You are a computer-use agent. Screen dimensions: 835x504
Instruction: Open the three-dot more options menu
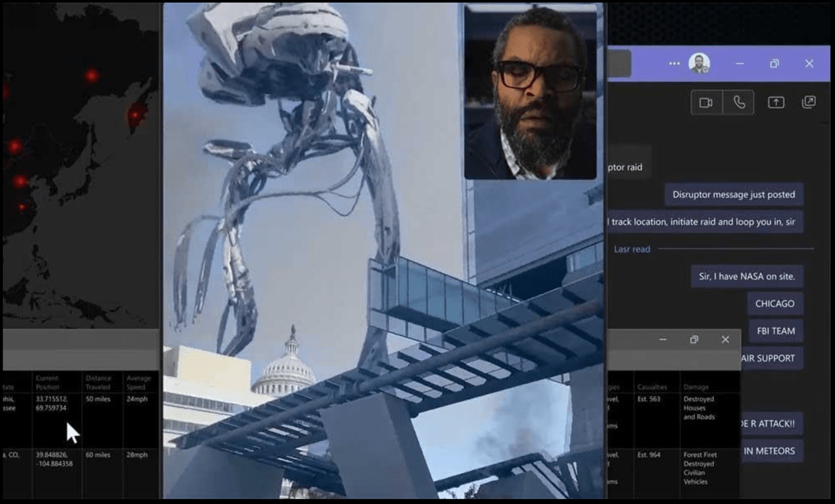(x=674, y=64)
